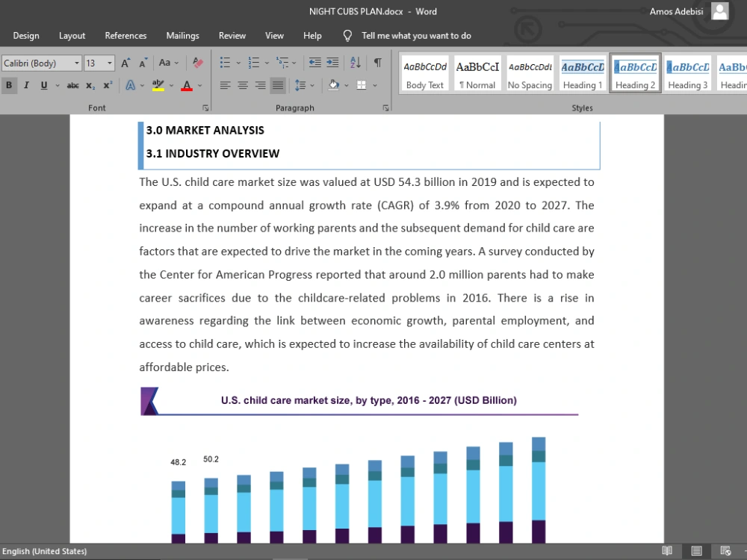Click the Change Case button
Image resolution: width=747 pixels, height=560 pixels.
pyautogui.click(x=169, y=63)
